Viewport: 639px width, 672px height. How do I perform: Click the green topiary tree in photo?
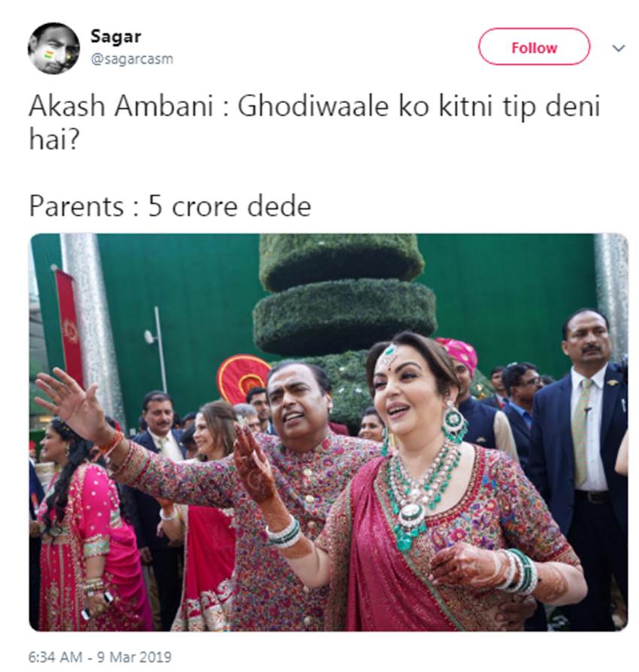342,300
